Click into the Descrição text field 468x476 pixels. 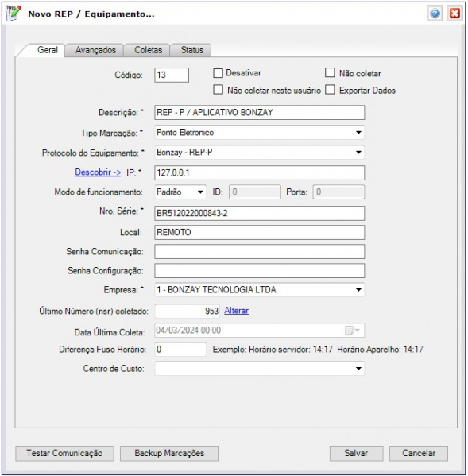tap(260, 113)
